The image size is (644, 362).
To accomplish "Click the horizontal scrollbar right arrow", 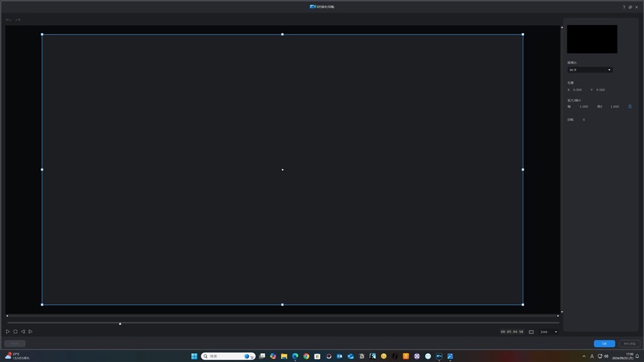I will tap(558, 316).
